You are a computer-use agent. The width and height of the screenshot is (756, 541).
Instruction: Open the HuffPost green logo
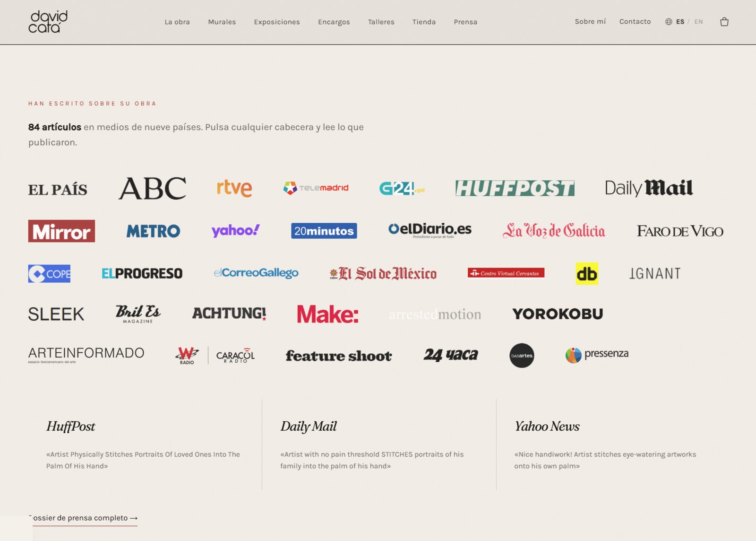pos(515,188)
